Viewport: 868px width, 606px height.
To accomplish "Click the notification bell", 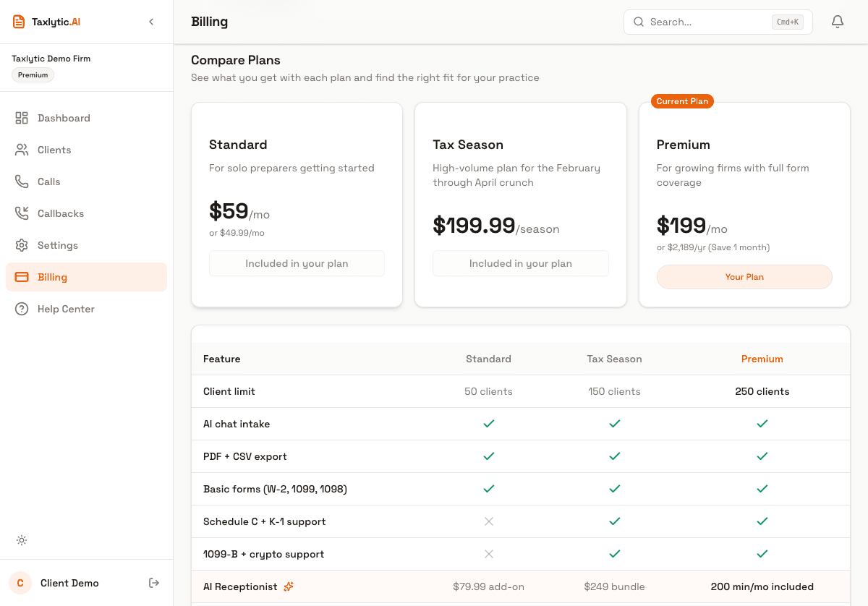I will [x=837, y=22].
